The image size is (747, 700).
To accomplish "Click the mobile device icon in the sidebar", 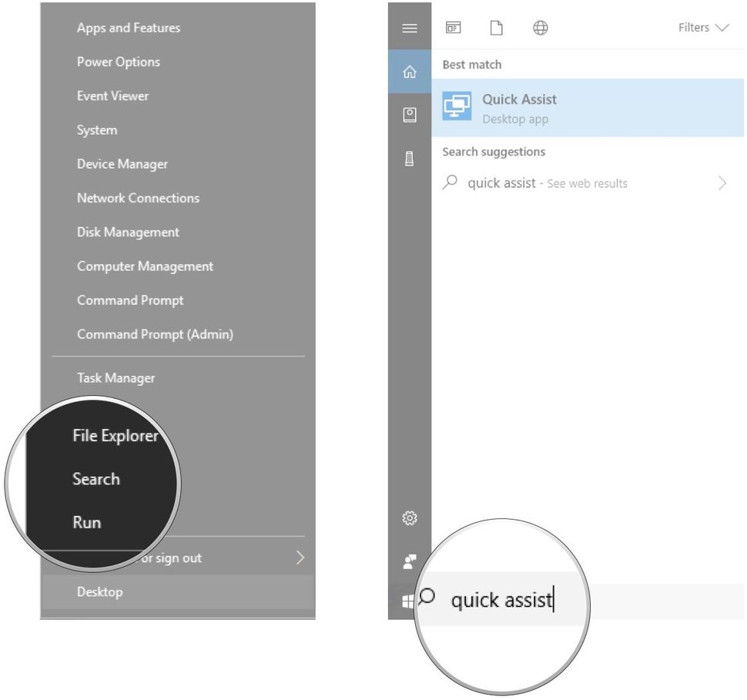I will [410, 158].
